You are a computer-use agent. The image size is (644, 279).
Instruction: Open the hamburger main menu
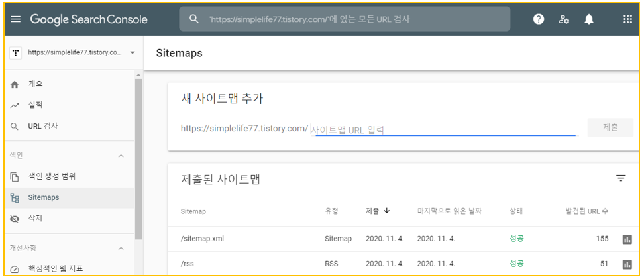coord(16,19)
